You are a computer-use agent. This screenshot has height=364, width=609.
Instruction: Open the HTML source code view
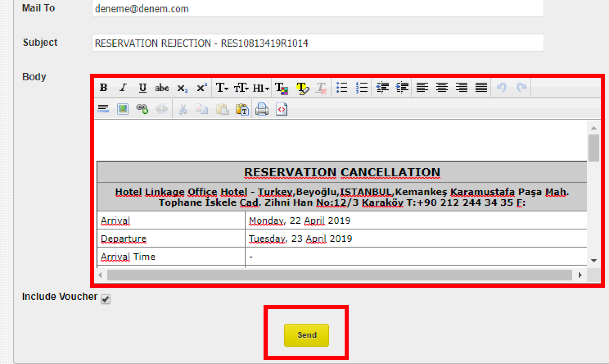pos(281,109)
